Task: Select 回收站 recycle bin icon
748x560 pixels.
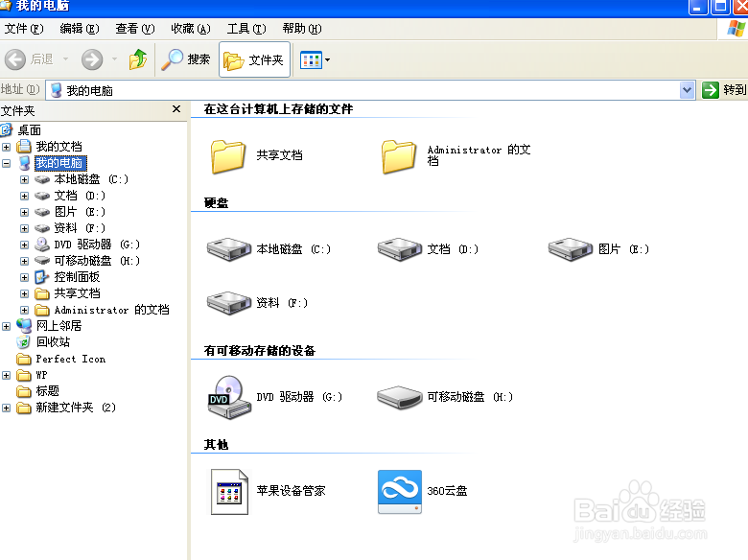Action: [x=23, y=342]
